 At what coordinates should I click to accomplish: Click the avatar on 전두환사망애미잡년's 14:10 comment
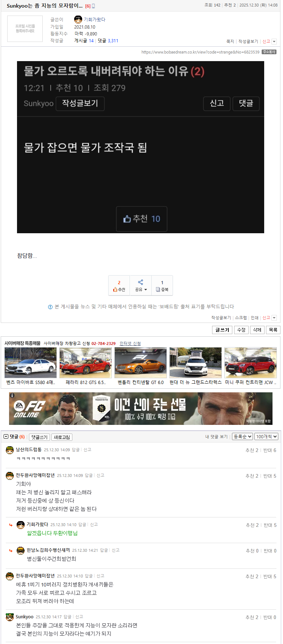[10, 576]
